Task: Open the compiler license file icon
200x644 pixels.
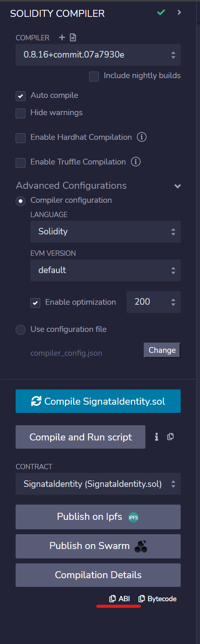Action: point(73,38)
